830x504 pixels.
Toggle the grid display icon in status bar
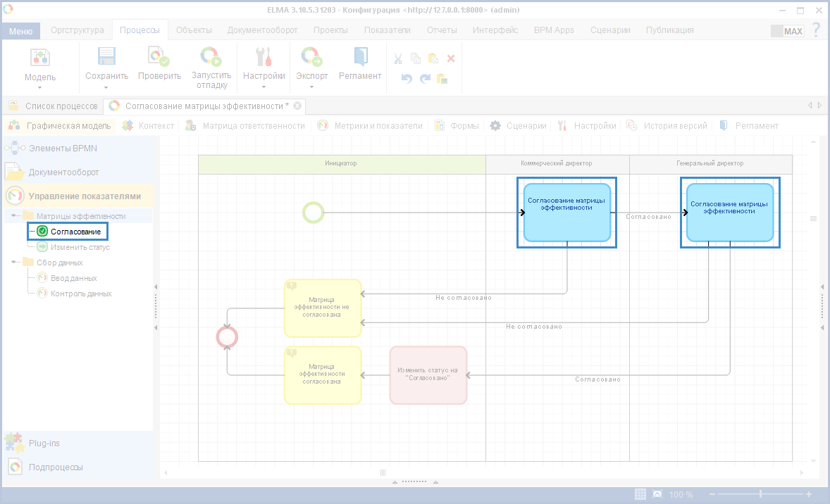click(640, 494)
